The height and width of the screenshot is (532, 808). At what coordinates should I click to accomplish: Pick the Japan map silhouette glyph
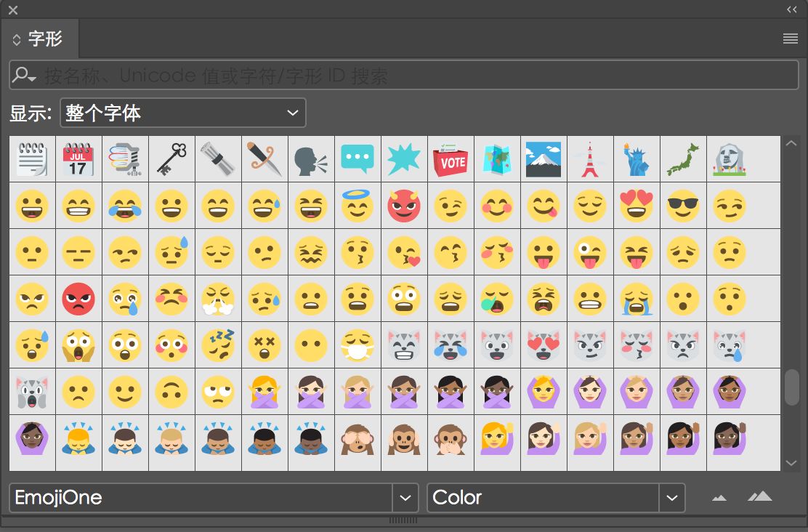[x=683, y=158]
